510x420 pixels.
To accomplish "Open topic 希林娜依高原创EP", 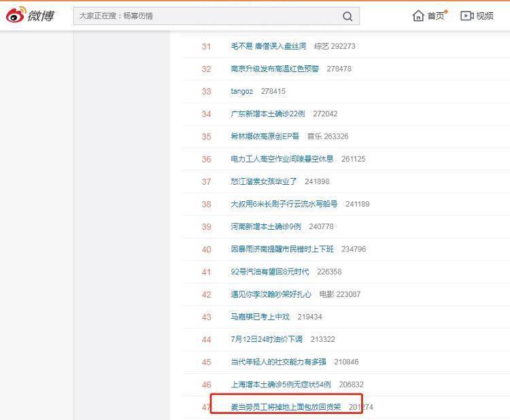I will pyautogui.click(x=265, y=136).
